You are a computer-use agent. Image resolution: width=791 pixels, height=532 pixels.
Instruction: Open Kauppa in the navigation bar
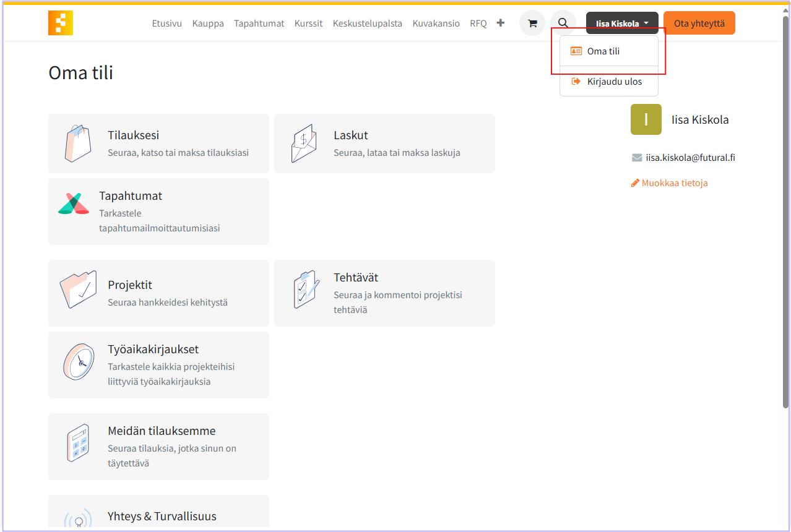[x=208, y=24]
